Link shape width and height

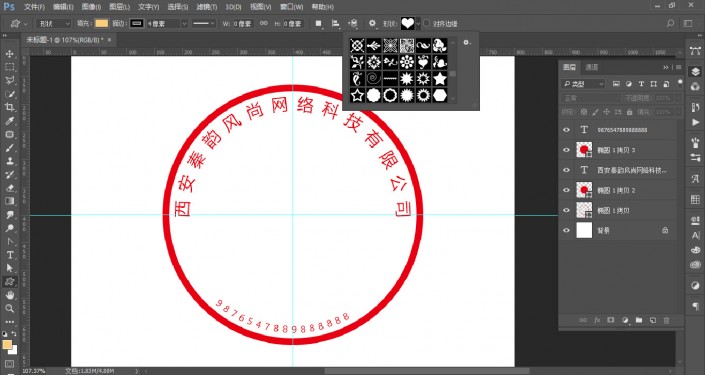coord(264,23)
